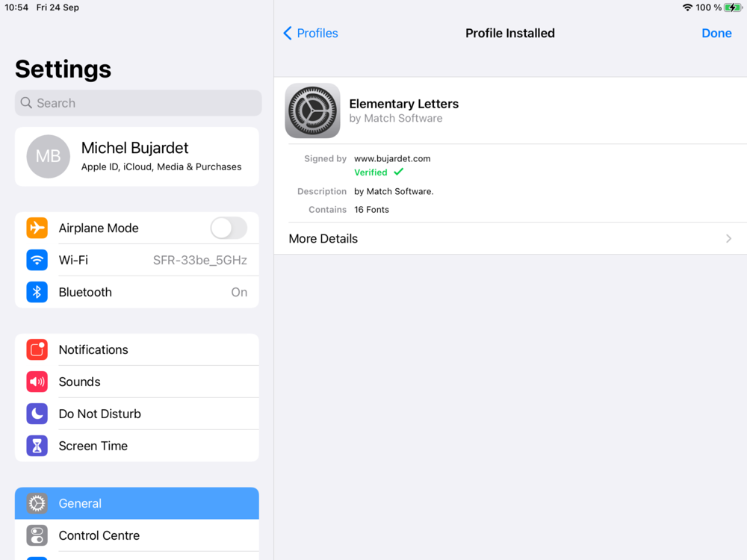Image resolution: width=747 pixels, height=560 pixels.
Task: Tap the Profile Installed header title
Action: 509,33
